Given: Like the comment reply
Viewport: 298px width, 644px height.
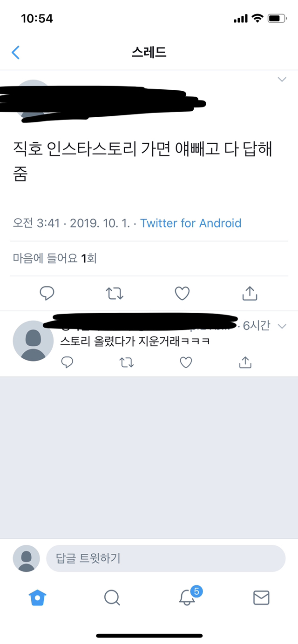Looking at the screenshot, I should [186, 362].
